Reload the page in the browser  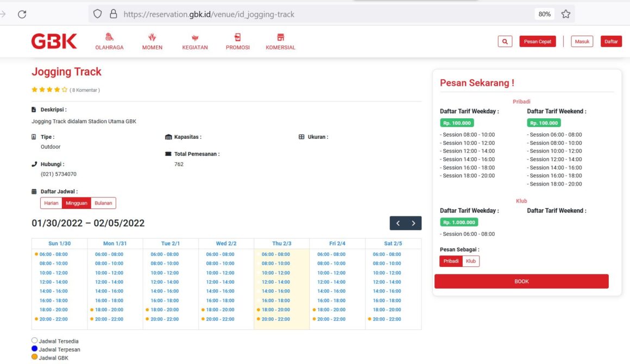22,14
